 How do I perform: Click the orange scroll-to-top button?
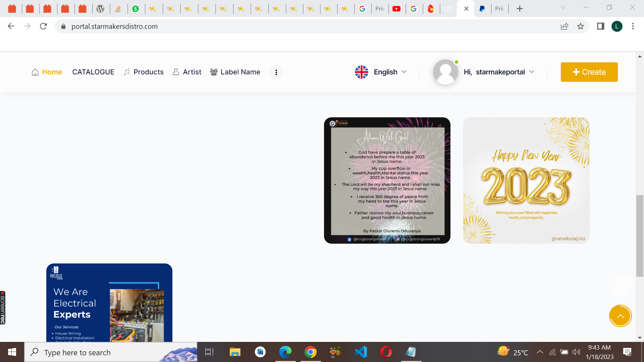point(621,316)
